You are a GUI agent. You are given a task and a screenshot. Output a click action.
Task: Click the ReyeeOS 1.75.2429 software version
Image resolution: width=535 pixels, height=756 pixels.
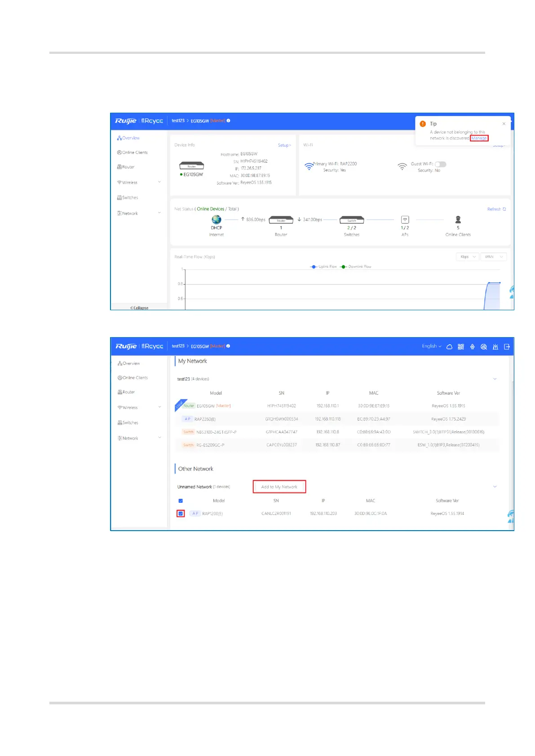(448, 419)
